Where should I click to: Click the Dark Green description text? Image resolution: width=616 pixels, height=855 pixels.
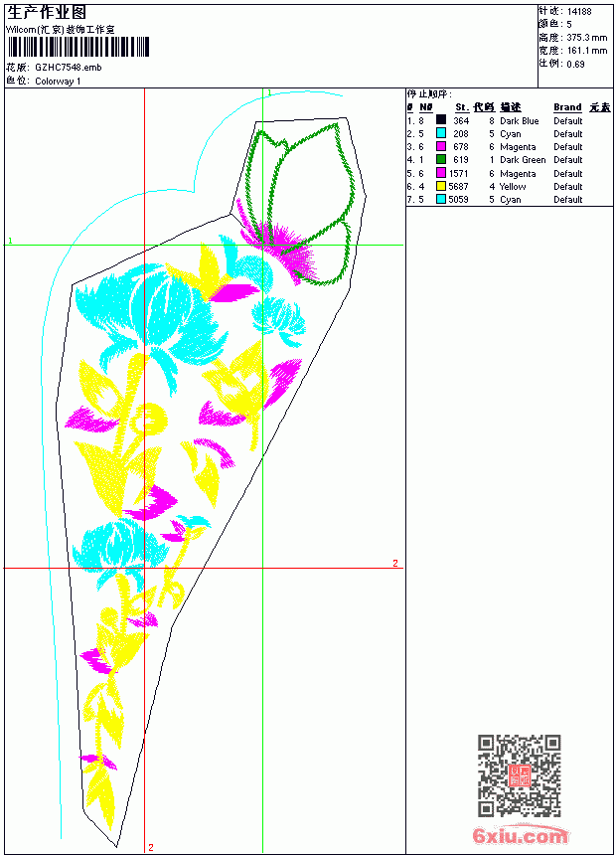point(523,160)
